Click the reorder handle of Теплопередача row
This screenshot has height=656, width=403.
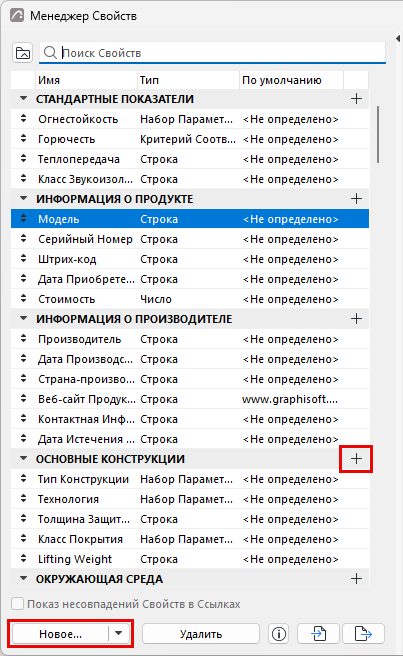(x=23, y=159)
